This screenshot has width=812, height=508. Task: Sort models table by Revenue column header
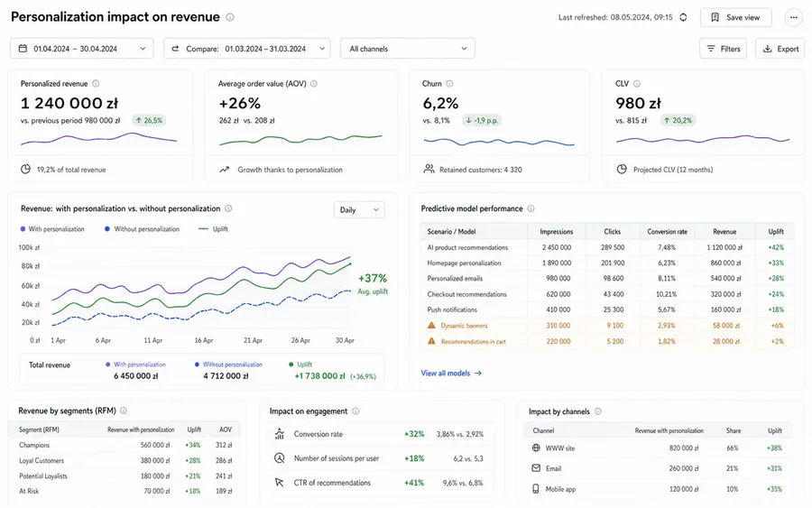point(724,232)
